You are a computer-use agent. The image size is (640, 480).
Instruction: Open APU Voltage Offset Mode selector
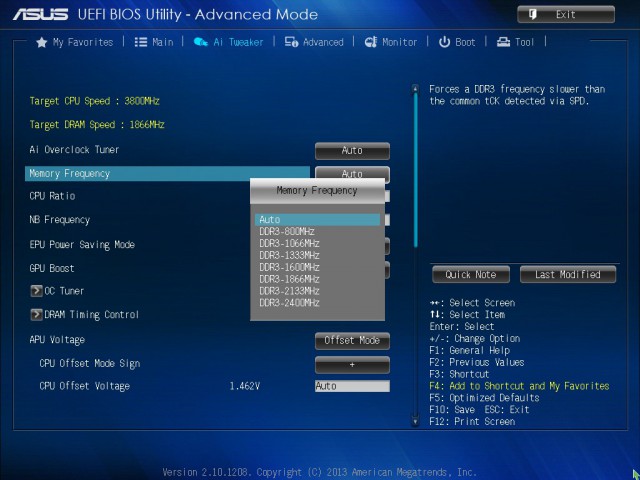[x=352, y=341]
